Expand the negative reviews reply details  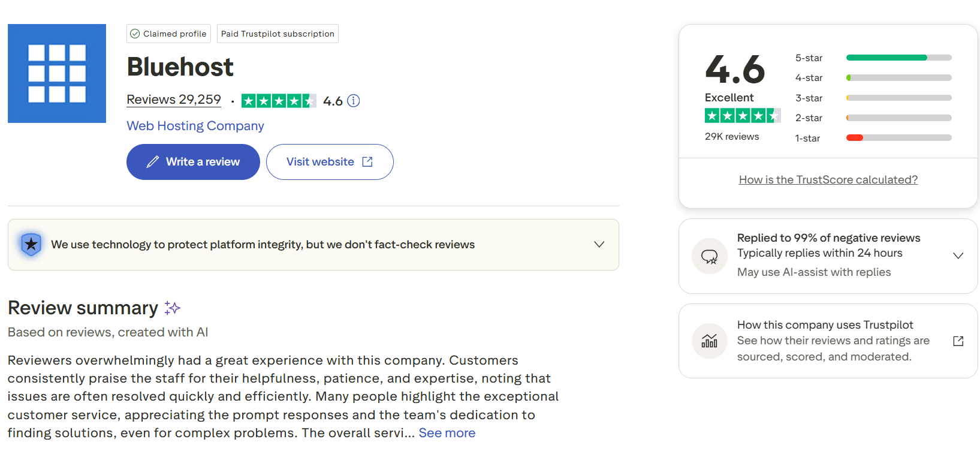tap(958, 255)
